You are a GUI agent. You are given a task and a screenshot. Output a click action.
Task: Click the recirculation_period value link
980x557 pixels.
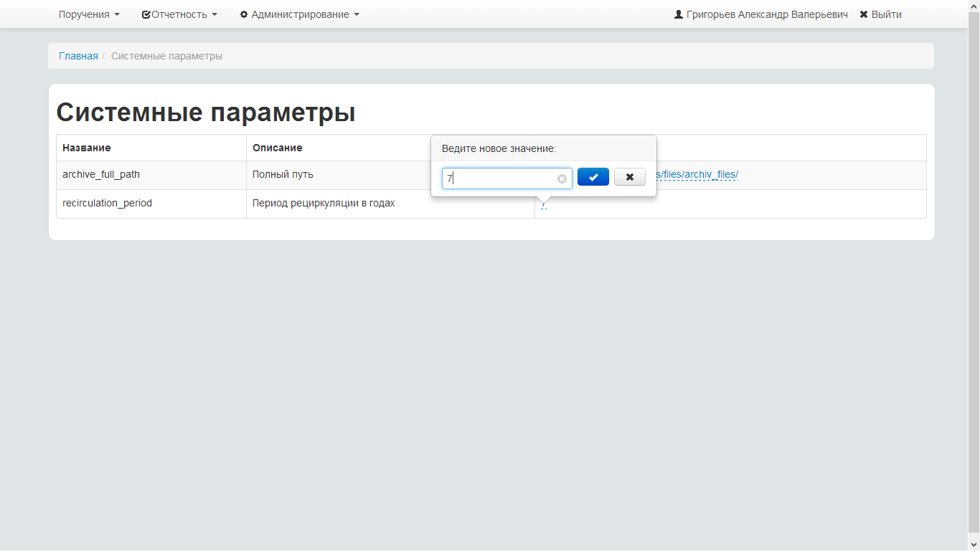point(544,204)
